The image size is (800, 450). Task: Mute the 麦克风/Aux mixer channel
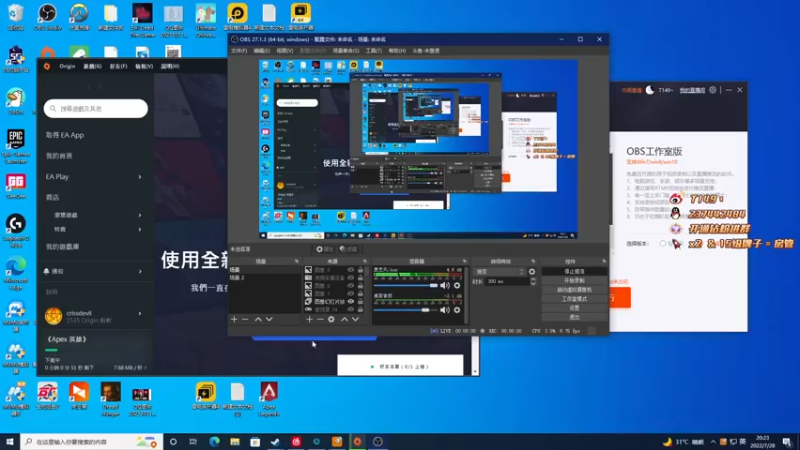coord(445,286)
